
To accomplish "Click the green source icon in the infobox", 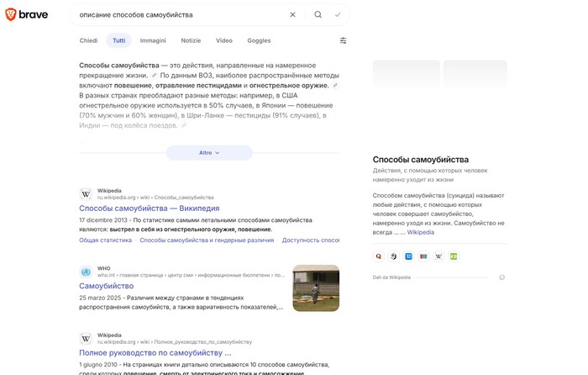I will point(454,256).
